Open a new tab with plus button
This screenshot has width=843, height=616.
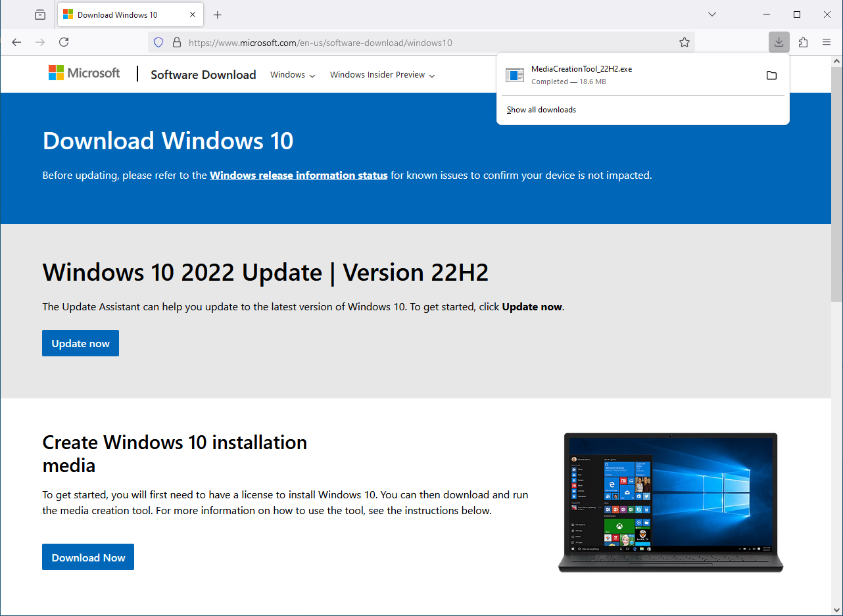218,14
